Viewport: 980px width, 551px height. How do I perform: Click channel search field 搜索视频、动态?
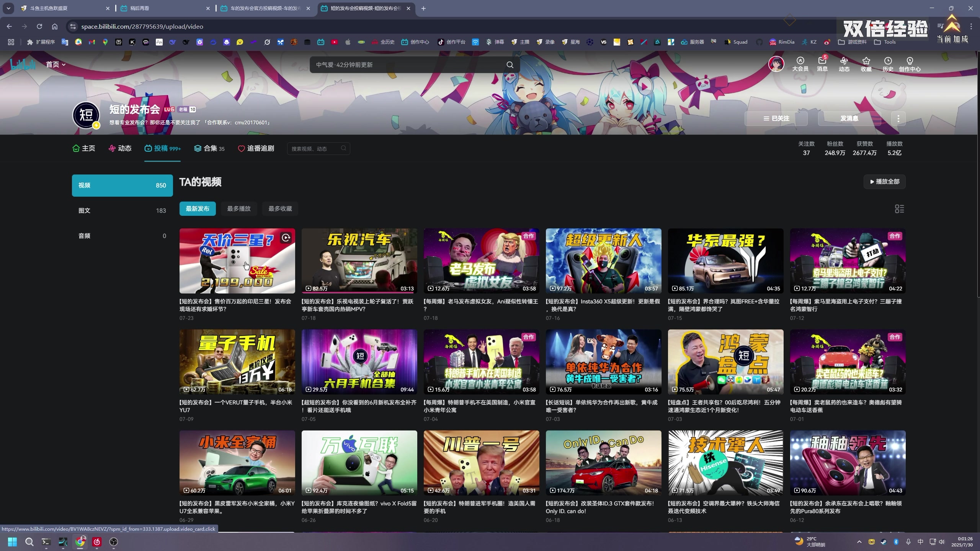pyautogui.click(x=318, y=149)
